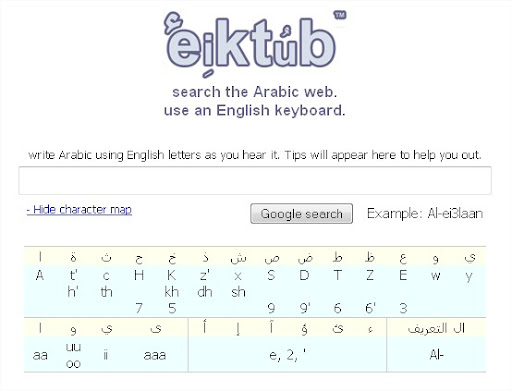The width and height of the screenshot is (512, 391).
Task: Choose the 'dh' mapping in character map
Action: tap(205, 292)
